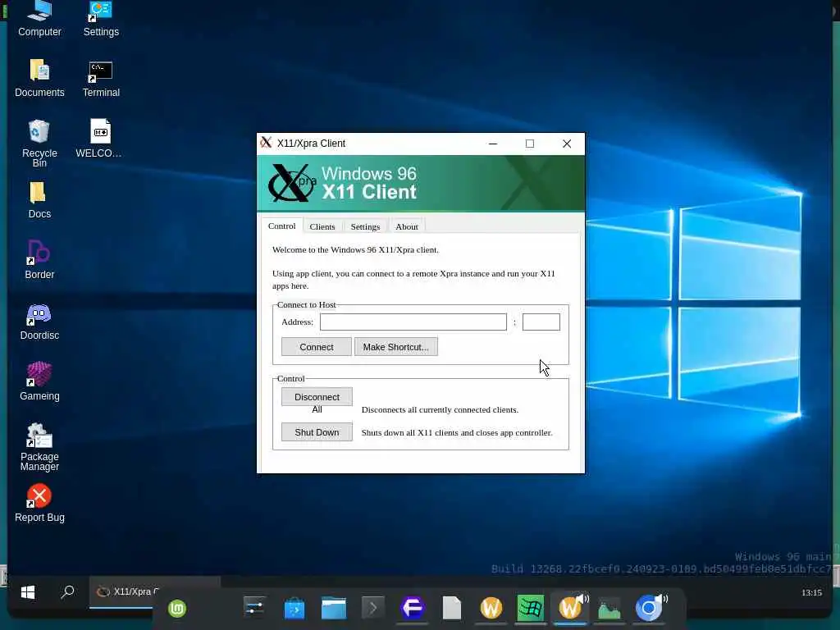The image size is (840, 630).
Task: Open the Recycle Bin icon
Action: (39, 143)
